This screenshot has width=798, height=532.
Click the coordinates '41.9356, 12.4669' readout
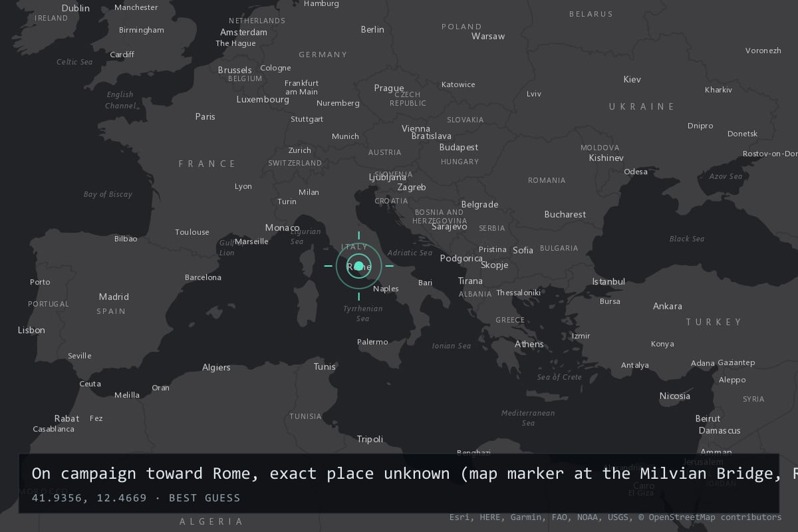[89, 497]
